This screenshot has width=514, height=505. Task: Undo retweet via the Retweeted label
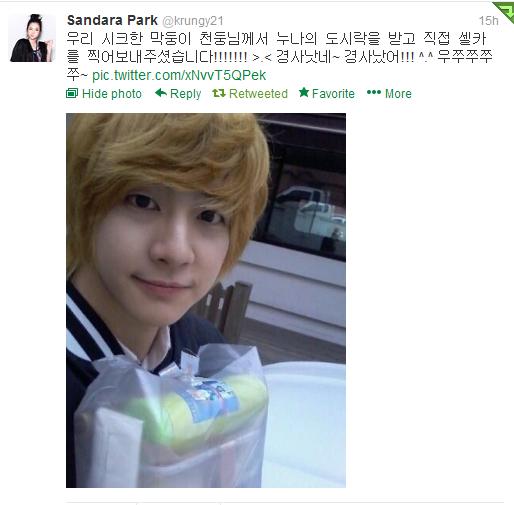(258, 94)
